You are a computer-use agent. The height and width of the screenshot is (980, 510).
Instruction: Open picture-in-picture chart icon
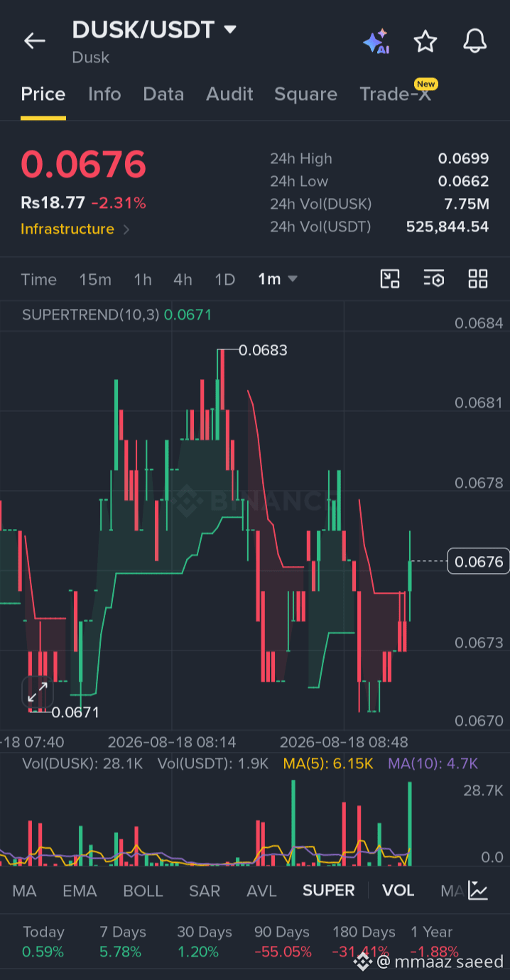(390, 279)
